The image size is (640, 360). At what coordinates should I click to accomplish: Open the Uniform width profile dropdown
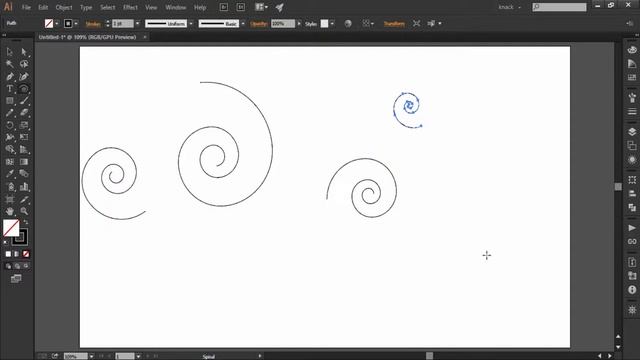click(191, 24)
